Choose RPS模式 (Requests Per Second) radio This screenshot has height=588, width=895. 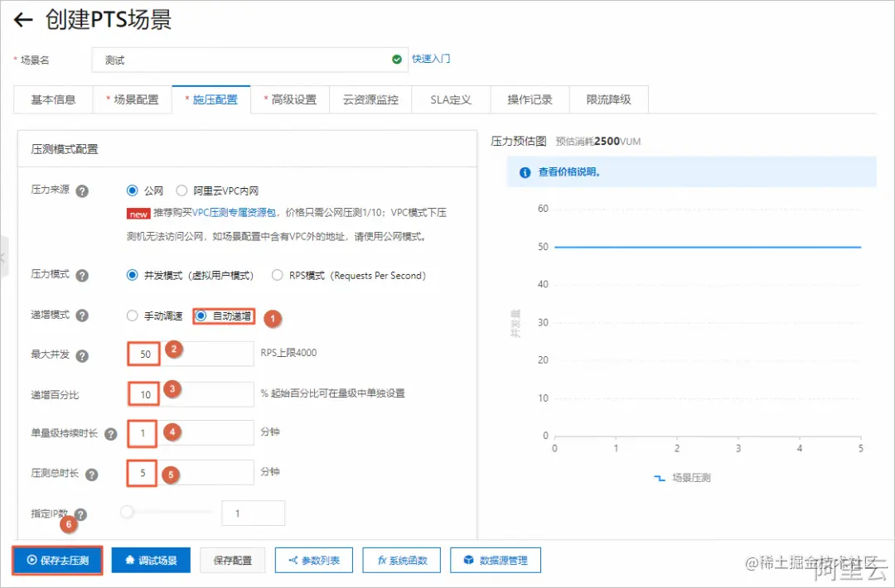(278, 275)
